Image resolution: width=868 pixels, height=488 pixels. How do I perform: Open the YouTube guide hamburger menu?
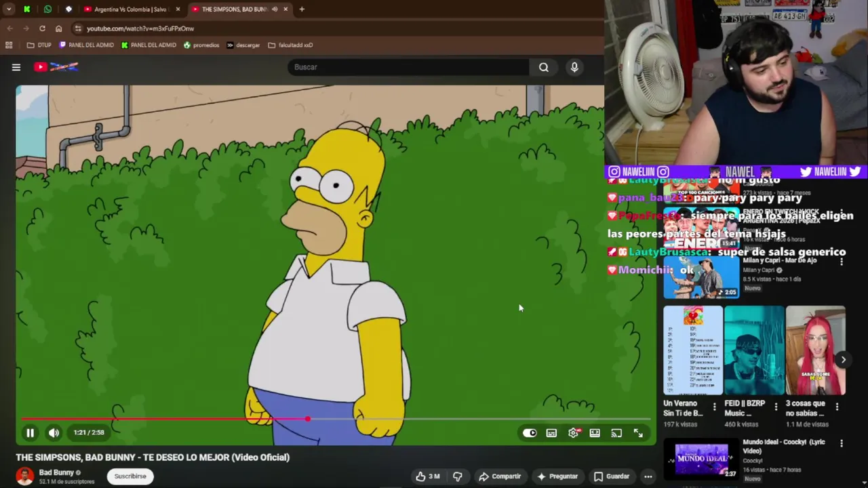tap(16, 67)
